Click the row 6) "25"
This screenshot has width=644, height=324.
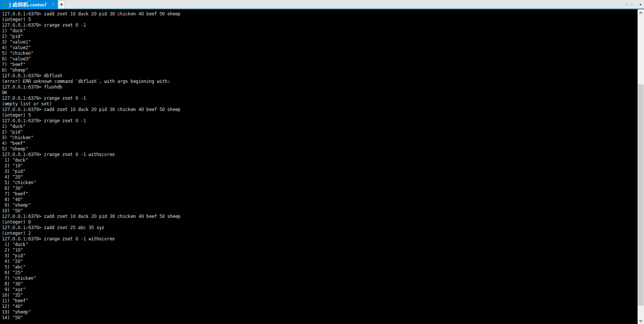click(14, 273)
